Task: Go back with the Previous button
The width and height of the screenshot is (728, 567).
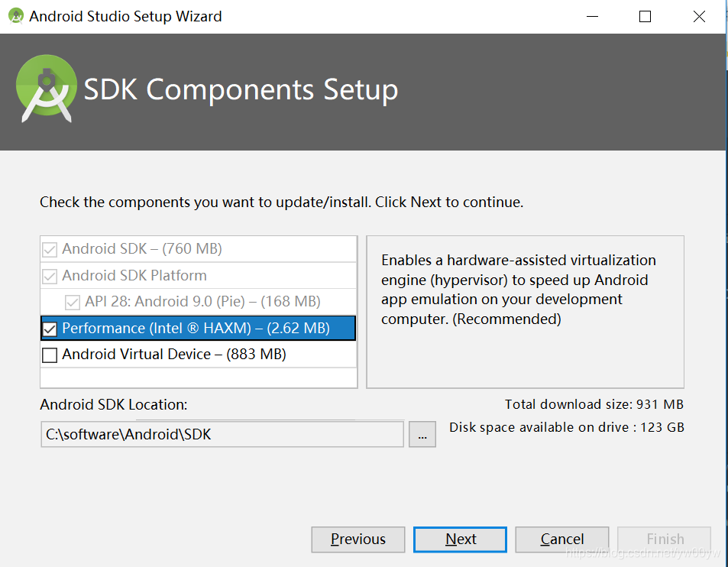Action: tap(358, 539)
